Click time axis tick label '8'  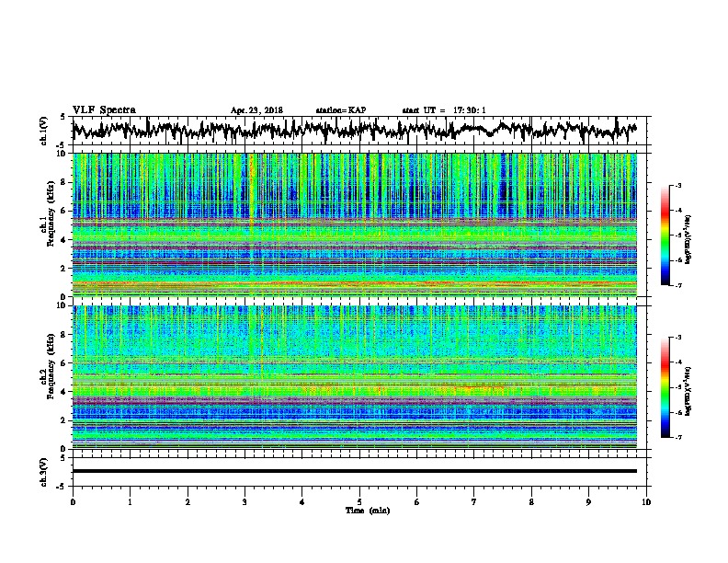531,502
